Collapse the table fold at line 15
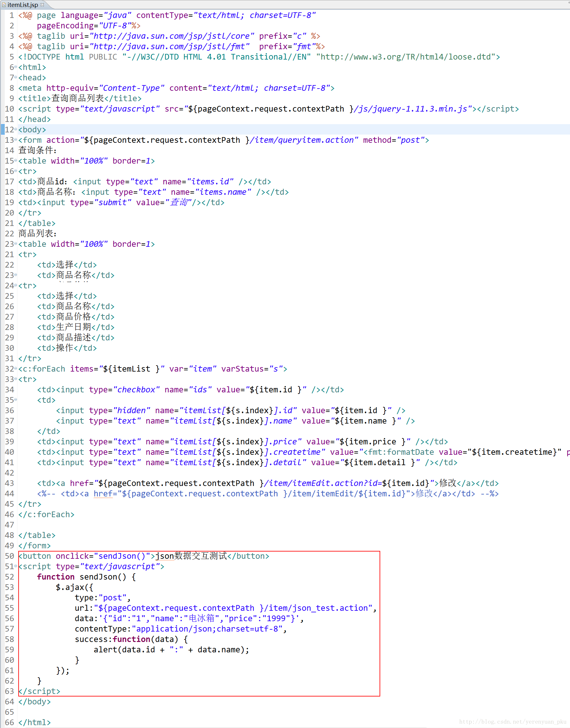This screenshot has width=570, height=728. pyautogui.click(x=16, y=160)
